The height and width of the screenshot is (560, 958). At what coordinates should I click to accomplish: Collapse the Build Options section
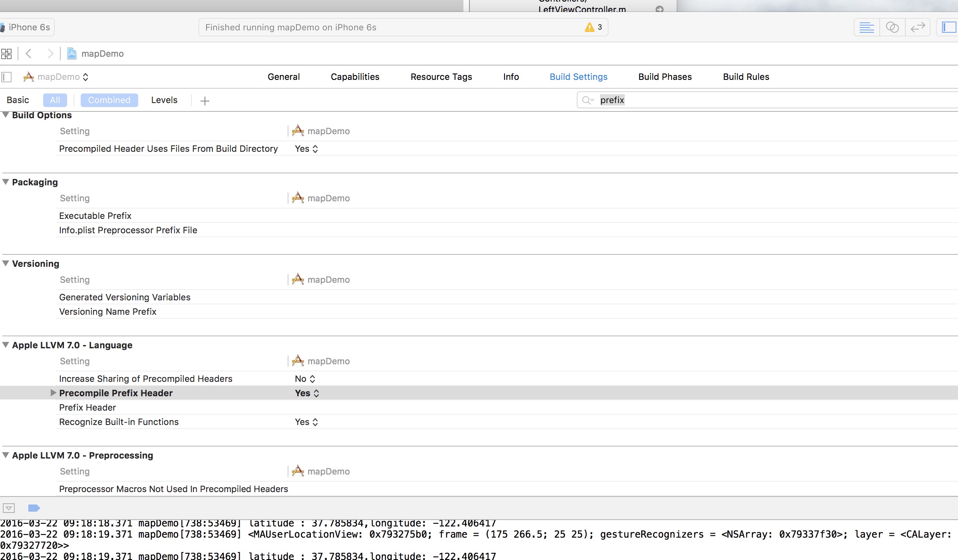tap(6, 115)
